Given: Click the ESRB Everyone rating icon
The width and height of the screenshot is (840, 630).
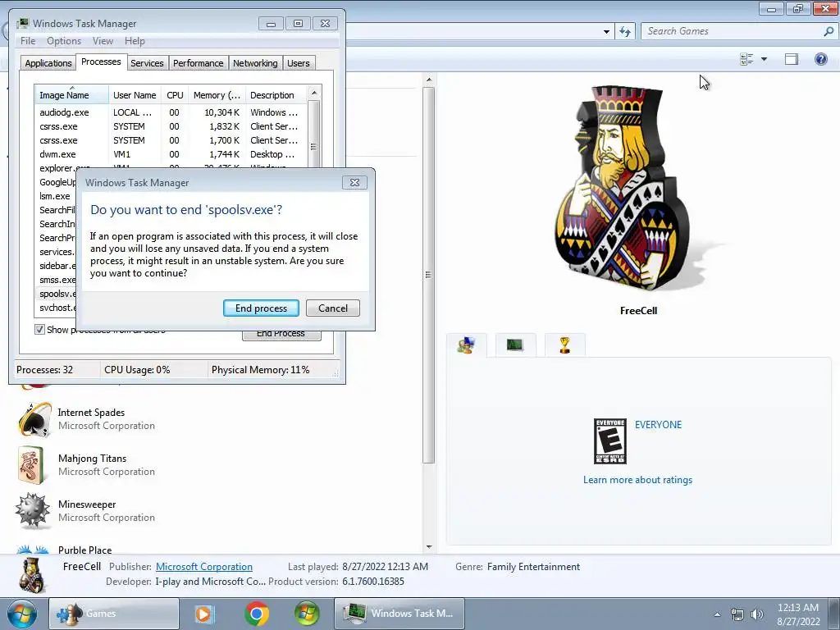Looking at the screenshot, I should point(610,441).
